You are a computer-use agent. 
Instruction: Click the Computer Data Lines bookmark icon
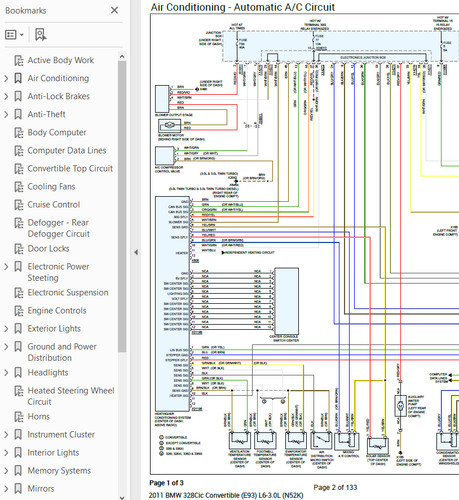[x=19, y=150]
